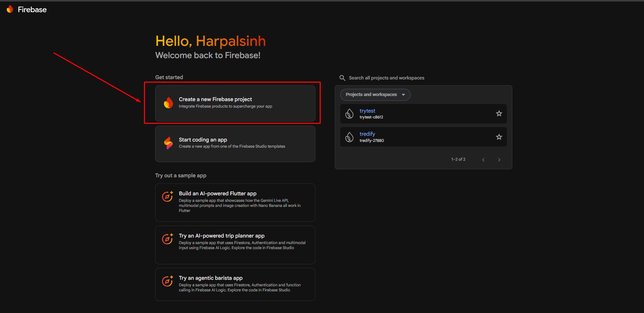The width and height of the screenshot is (644, 313).
Task: Click the Firebase flame logo in header
Action: [x=10, y=9]
